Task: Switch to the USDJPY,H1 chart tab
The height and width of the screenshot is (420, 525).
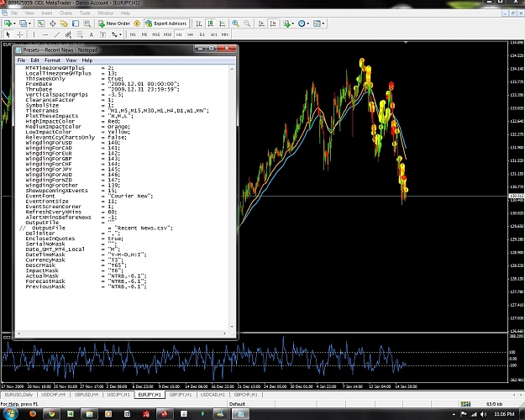Action: pyautogui.click(x=118, y=395)
